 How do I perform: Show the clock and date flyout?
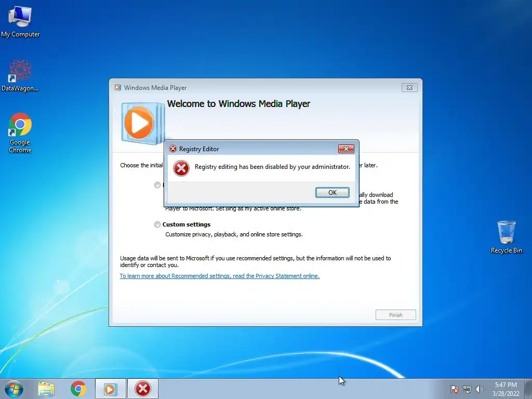(506, 389)
